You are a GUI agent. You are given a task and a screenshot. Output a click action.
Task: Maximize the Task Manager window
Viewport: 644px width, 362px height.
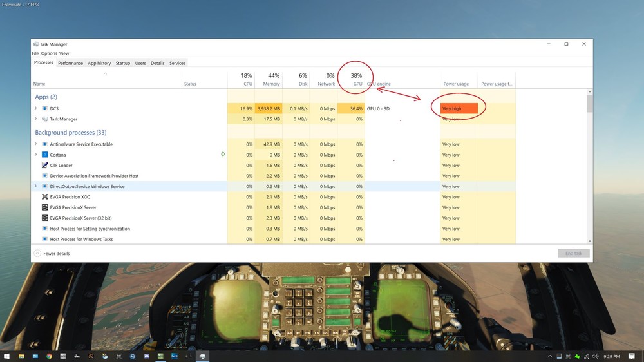pyautogui.click(x=566, y=44)
